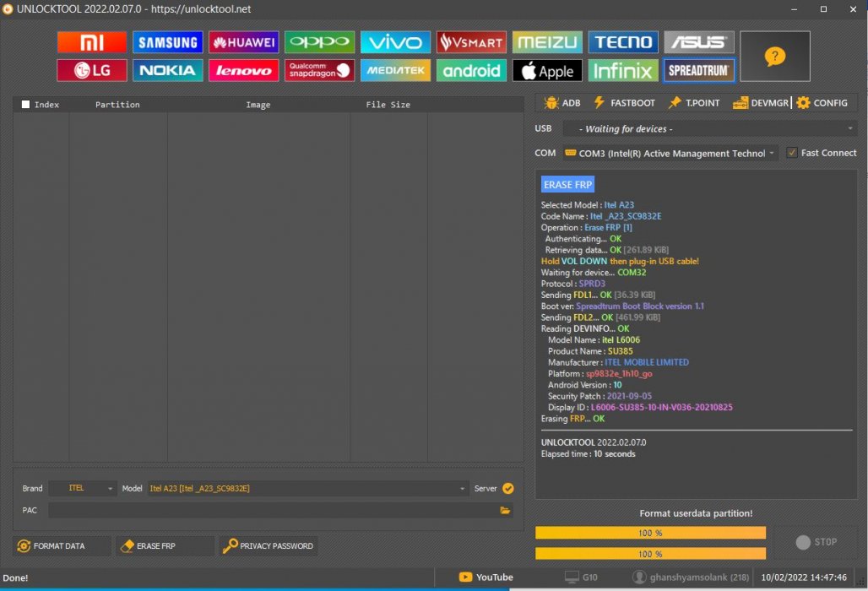The image size is (868, 591).
Task: Click the File Size column header
Action: [x=388, y=105]
